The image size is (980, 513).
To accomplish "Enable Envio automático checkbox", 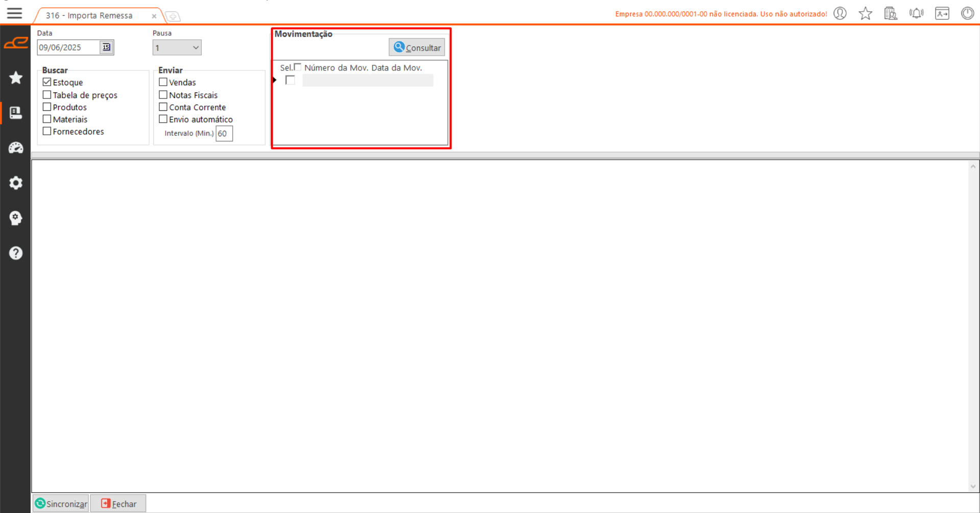I will tap(163, 119).
